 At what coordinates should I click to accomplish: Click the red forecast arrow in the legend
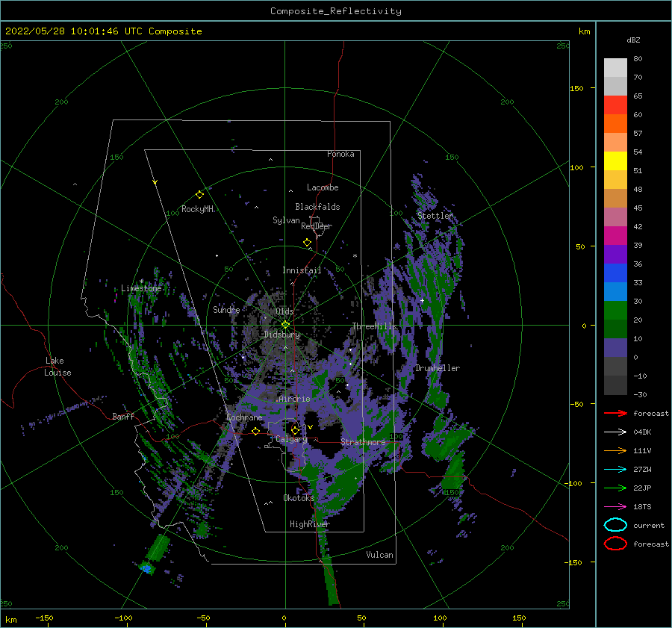615,413
